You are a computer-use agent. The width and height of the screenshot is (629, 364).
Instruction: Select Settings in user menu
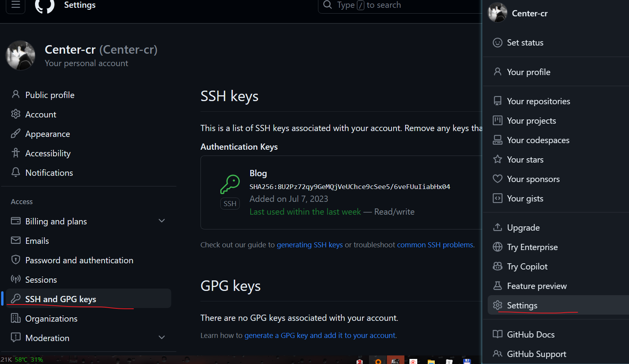click(x=558, y=305)
